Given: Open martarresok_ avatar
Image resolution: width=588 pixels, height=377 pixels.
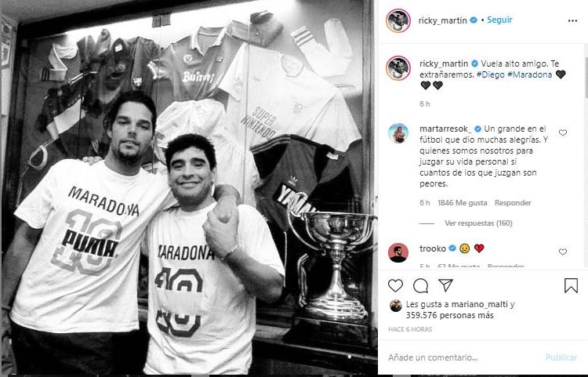Looking at the screenshot, I should pos(398,133).
